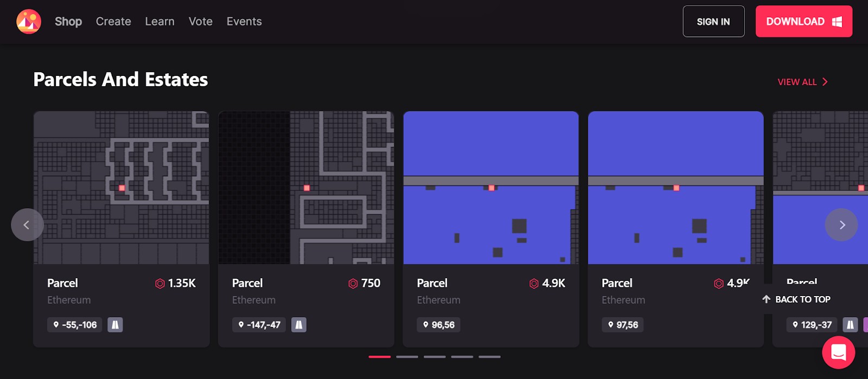Click the chevron arrow next to VIEW ALL
Image resolution: width=868 pixels, height=379 pixels.
[x=825, y=82]
